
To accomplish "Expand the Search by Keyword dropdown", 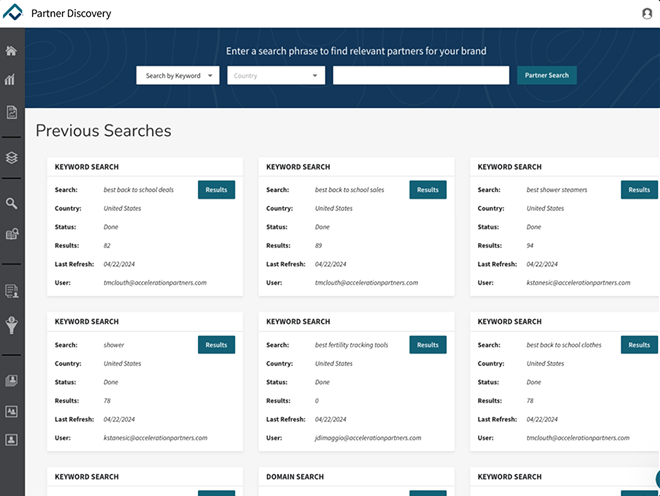I will [177, 75].
